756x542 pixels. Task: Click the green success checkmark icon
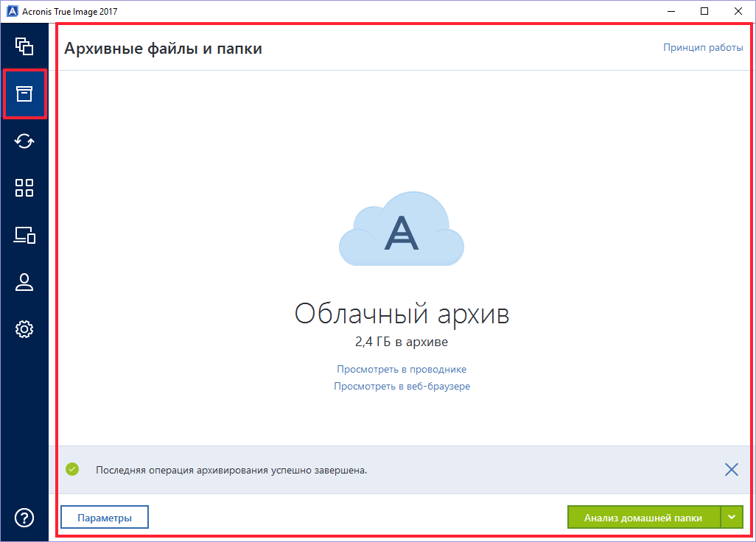(71, 469)
